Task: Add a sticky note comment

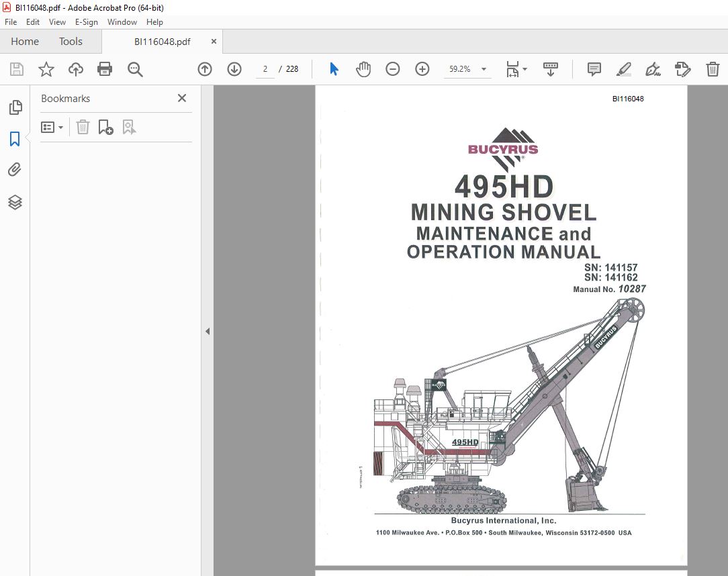Action: pyautogui.click(x=594, y=69)
